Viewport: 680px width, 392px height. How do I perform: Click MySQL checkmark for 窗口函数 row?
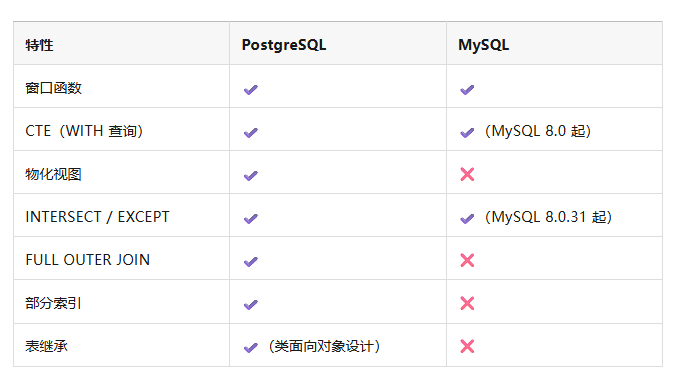pos(467,90)
